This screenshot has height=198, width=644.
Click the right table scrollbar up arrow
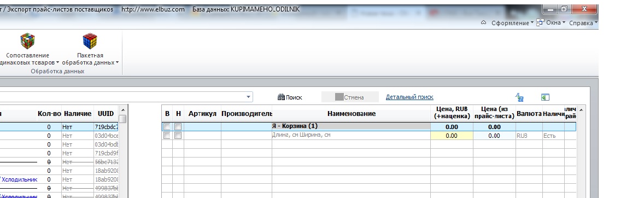[x=581, y=110]
